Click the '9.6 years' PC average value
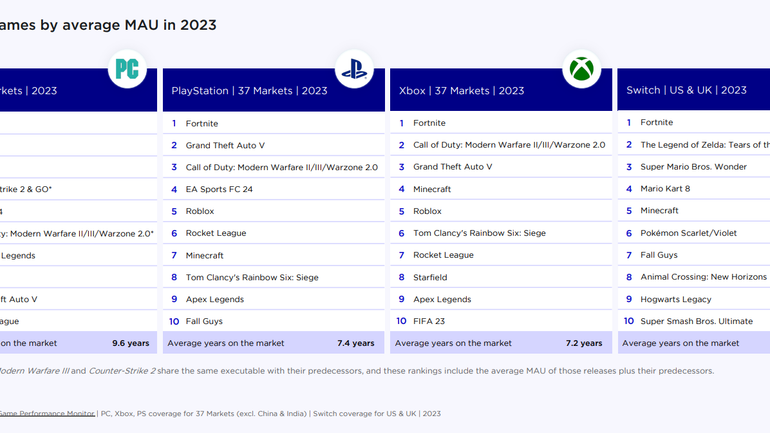The height and width of the screenshot is (433, 770). pos(131,343)
